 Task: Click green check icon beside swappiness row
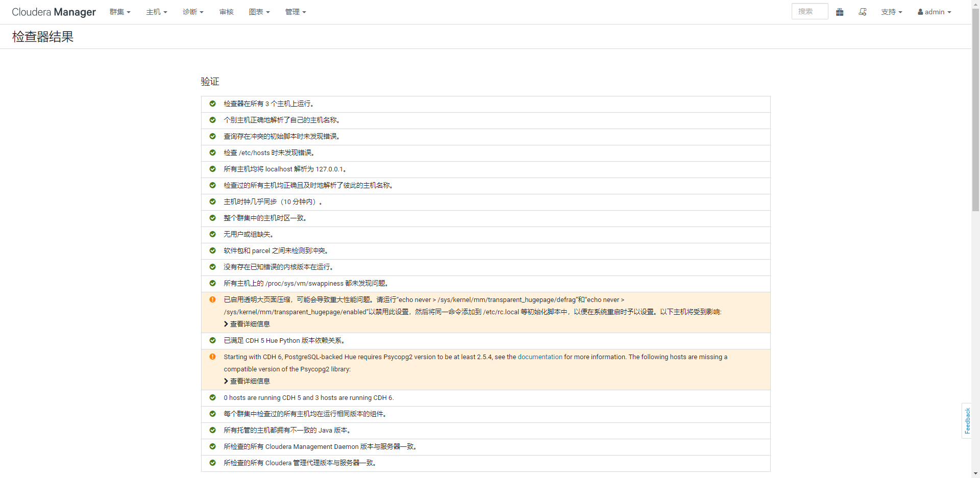point(212,283)
